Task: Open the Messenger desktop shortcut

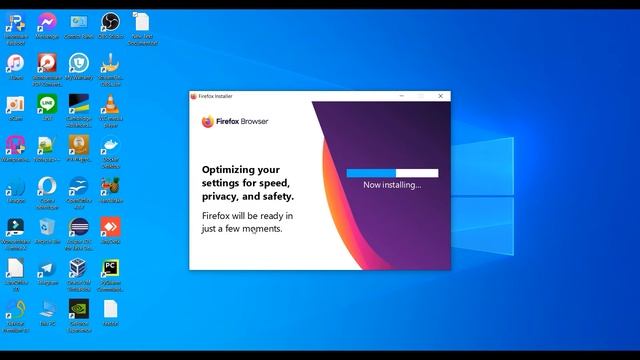Action: (47, 25)
